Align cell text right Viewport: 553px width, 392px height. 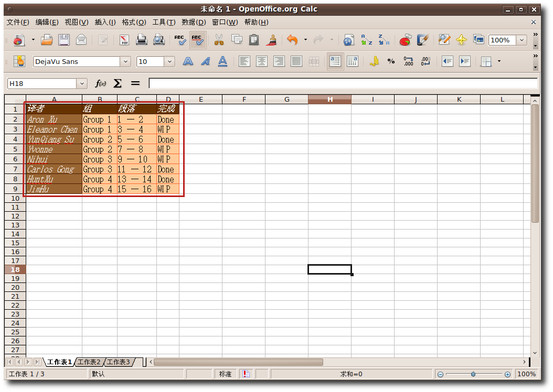pos(279,62)
